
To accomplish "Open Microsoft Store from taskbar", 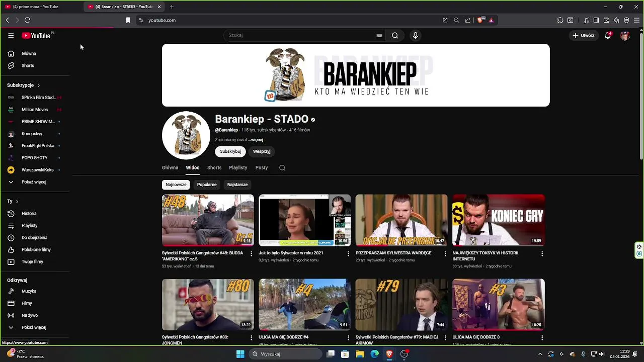I will (x=345, y=354).
